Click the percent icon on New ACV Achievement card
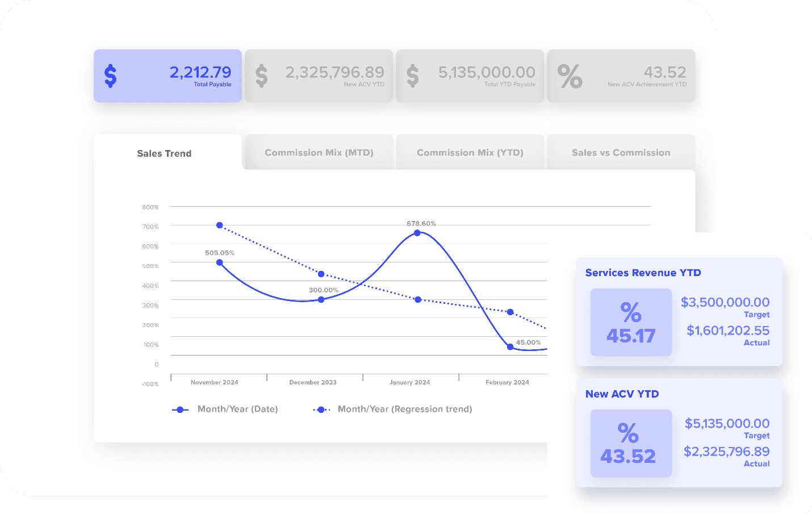 (570, 76)
